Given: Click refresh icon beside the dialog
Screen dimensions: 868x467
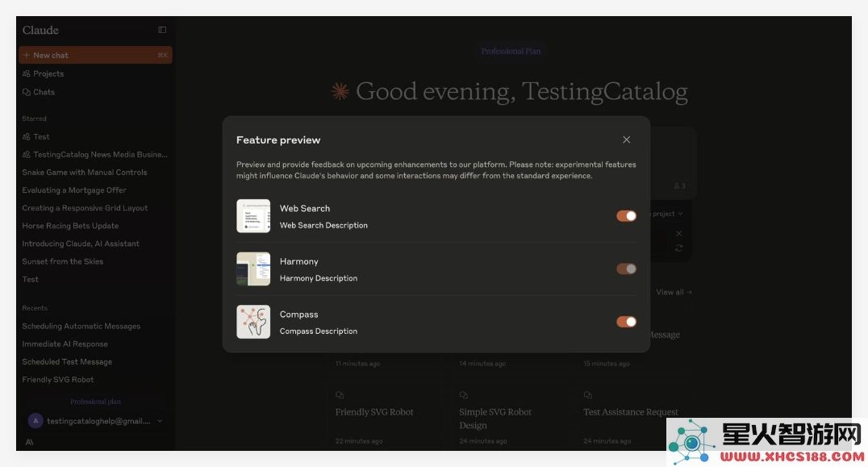Looking at the screenshot, I should tap(678, 248).
